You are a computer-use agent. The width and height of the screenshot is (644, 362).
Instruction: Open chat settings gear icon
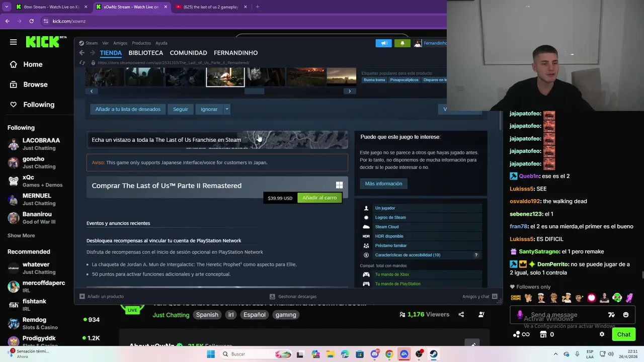pyautogui.click(x=602, y=334)
